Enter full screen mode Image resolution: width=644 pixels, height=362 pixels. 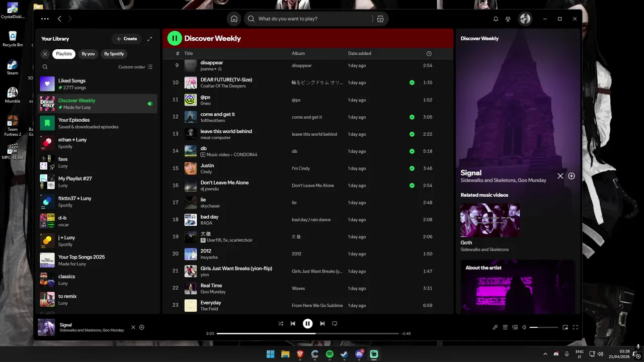click(x=575, y=327)
